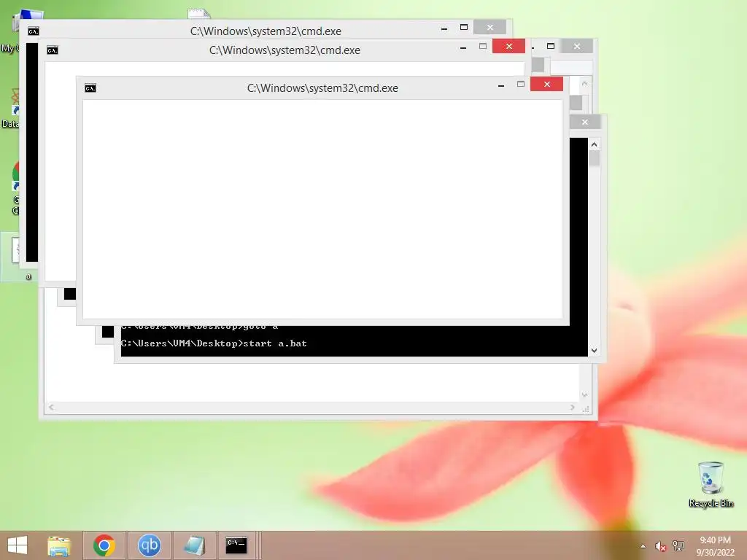
Task: Close the frontmost cmd.exe window
Action: 547,85
